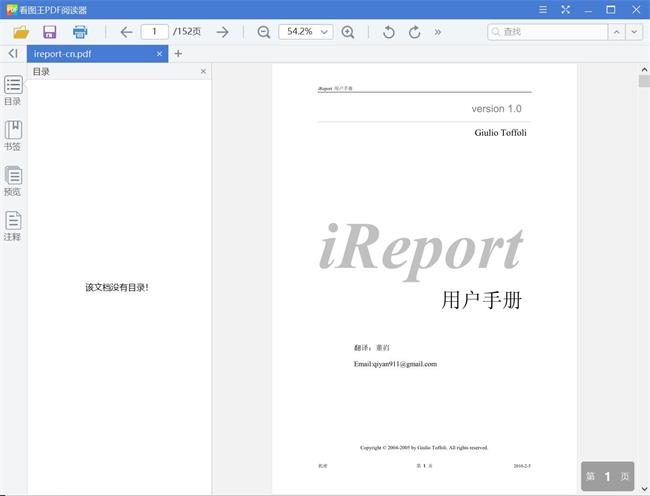Viewport: 650px width, 496px height.
Task: Click the version 1.0 text
Action: [496, 109]
